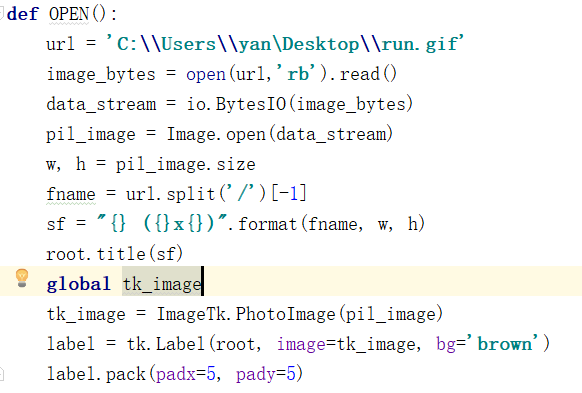Click highlighted 'tk_image' on the global line
Screen dimensions: 582x393
162,284
